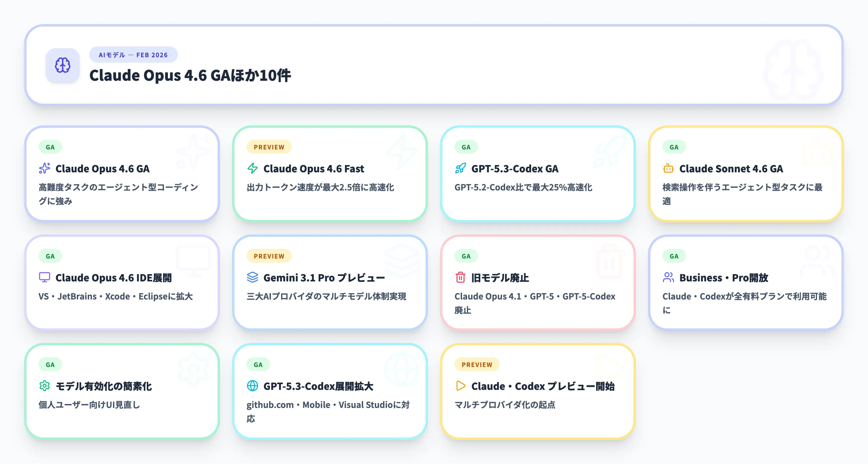Click the lightning icon on Claude Opus 4.6 Fast card
868x464 pixels.
click(251, 168)
